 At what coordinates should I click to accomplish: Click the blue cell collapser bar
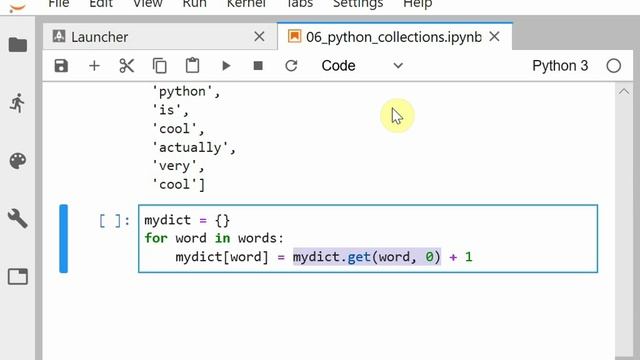(64, 238)
